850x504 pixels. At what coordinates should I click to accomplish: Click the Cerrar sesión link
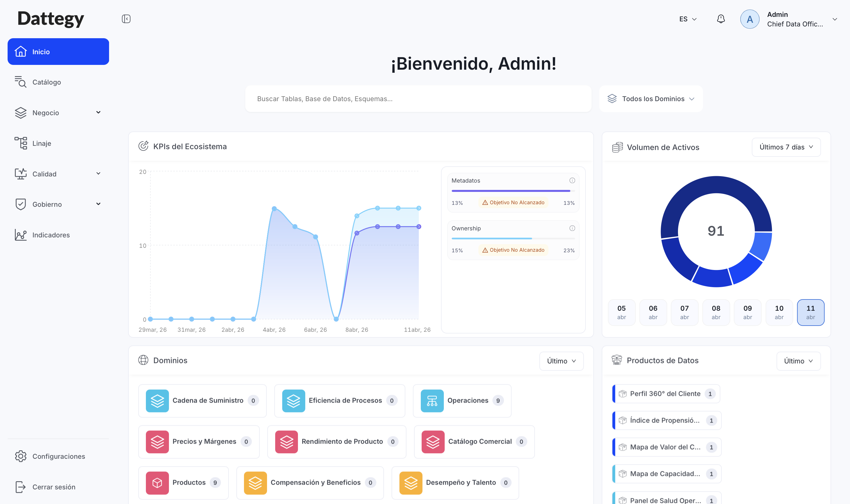point(54,487)
